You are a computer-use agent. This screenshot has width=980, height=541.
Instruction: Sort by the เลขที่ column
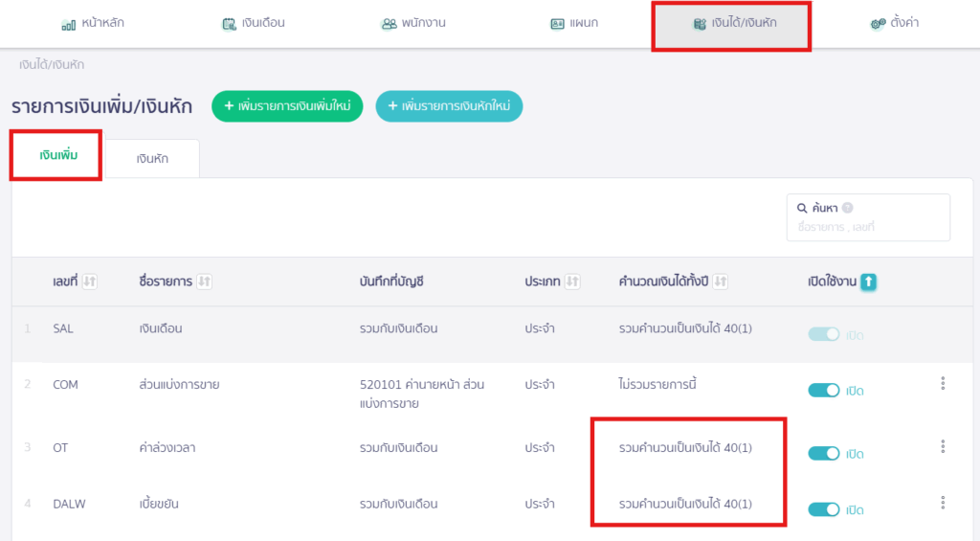[89, 282]
